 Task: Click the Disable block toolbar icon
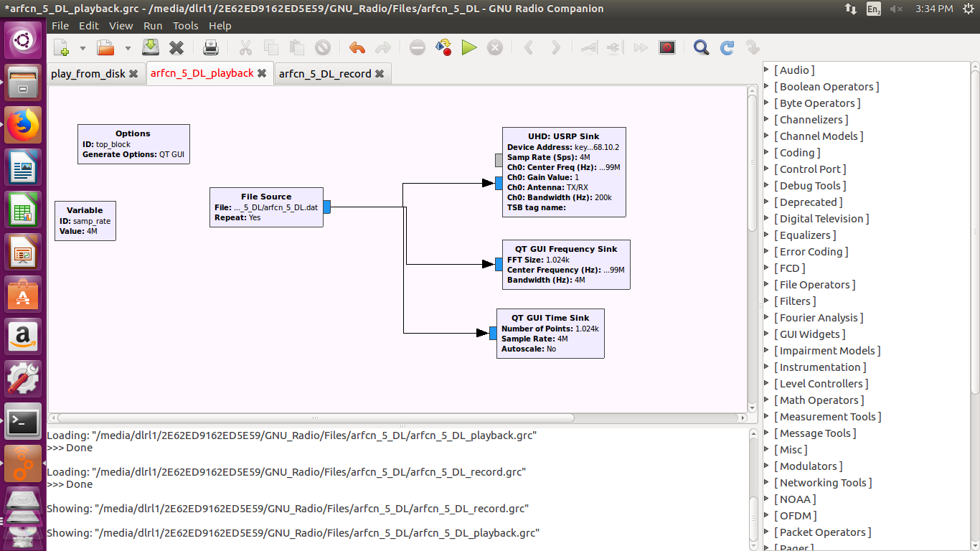tap(615, 48)
